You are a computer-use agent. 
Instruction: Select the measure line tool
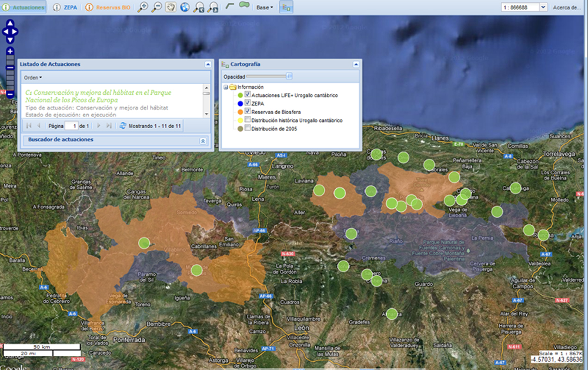tap(230, 6)
